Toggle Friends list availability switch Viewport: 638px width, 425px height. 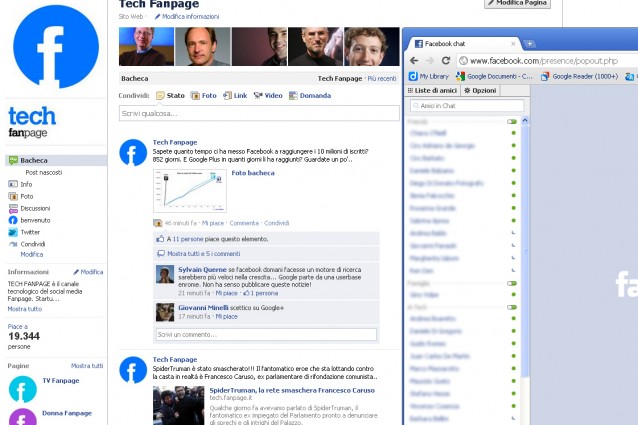(x=512, y=122)
